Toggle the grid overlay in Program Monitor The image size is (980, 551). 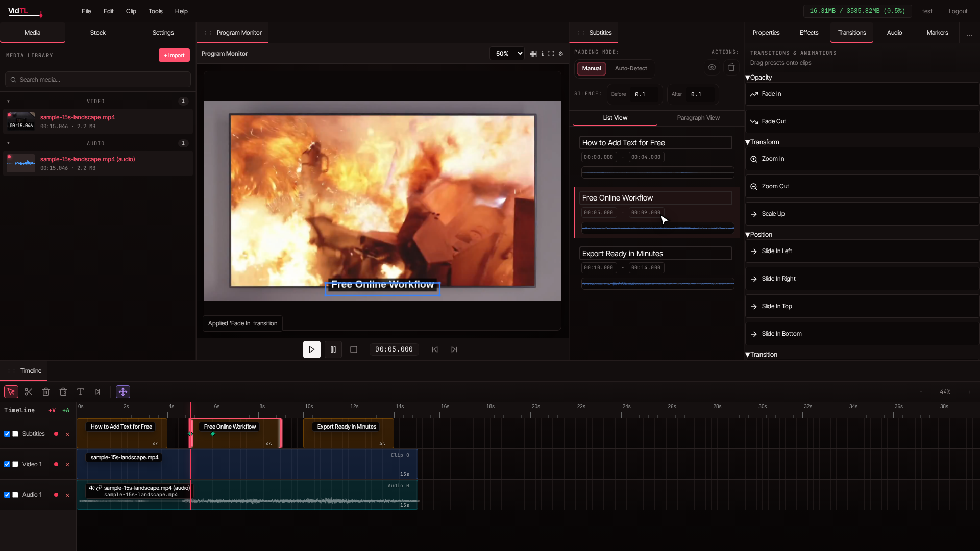[x=533, y=54]
